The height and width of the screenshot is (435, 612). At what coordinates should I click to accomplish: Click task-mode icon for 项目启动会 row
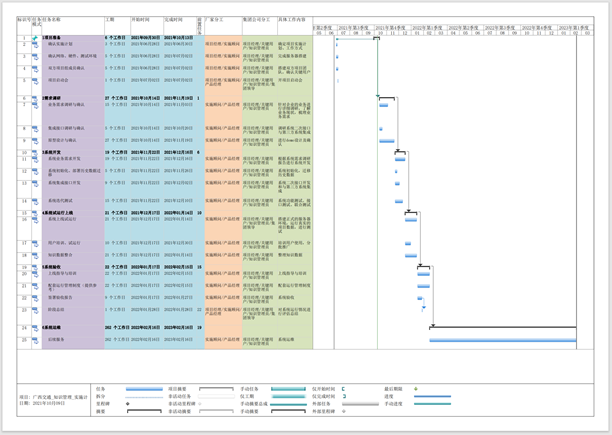[35, 81]
